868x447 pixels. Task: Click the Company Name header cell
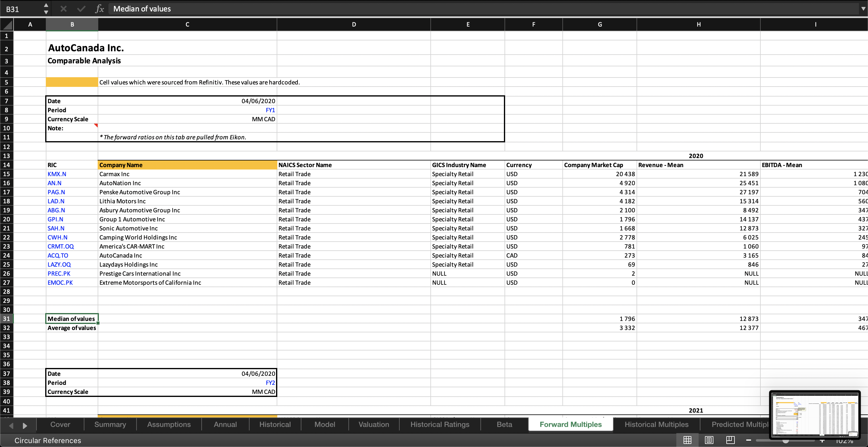click(x=187, y=165)
